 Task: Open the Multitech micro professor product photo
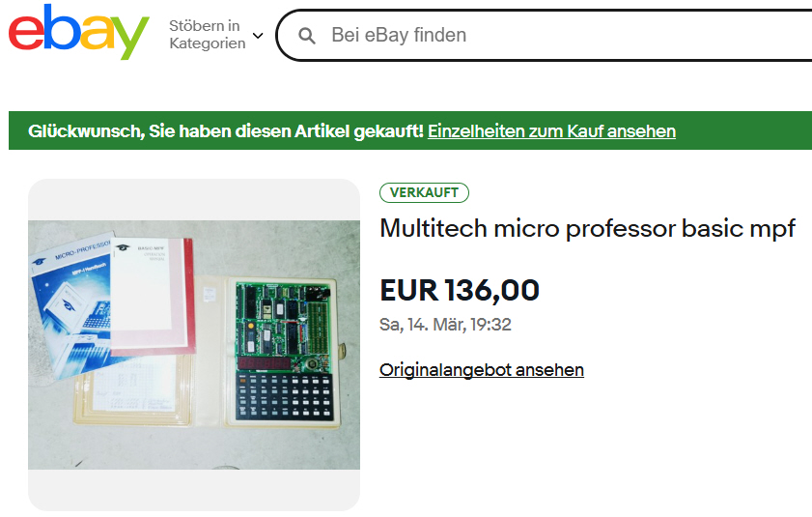coord(194,345)
